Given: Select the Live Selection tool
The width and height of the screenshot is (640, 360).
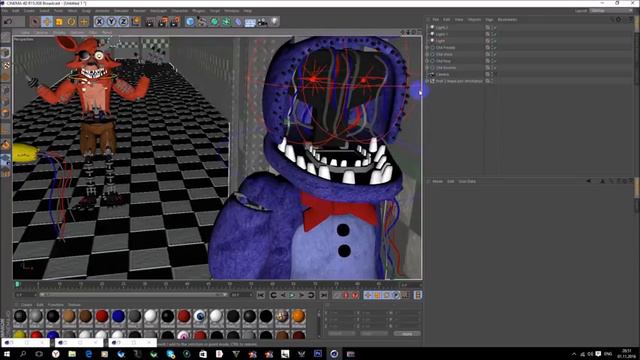Looking at the screenshot, I should (35, 21).
